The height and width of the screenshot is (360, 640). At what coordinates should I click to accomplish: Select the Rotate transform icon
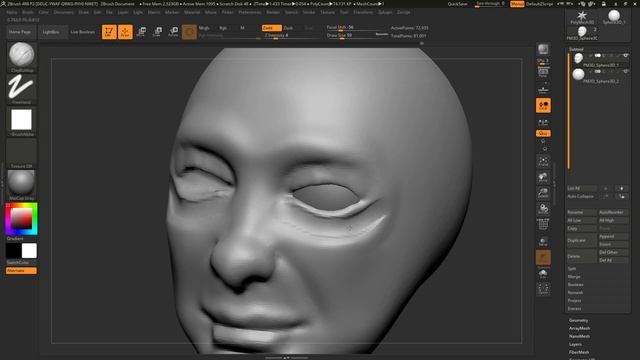coord(173,32)
